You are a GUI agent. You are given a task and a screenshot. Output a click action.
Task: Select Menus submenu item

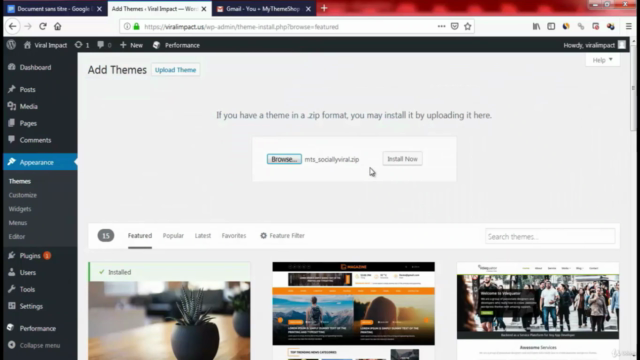(x=18, y=223)
